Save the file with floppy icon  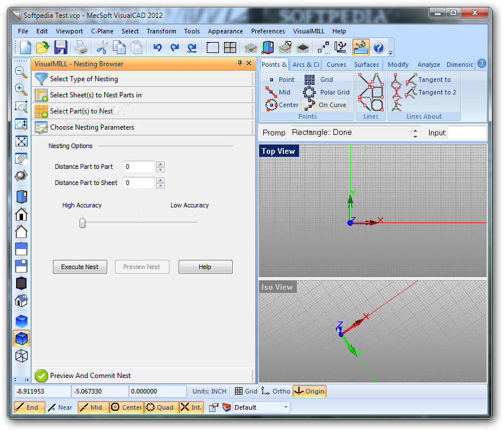click(x=60, y=48)
